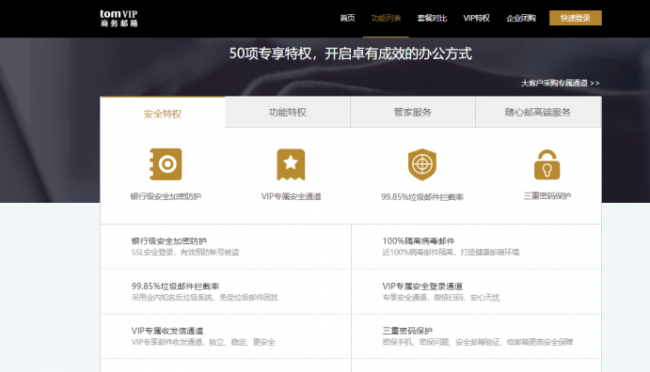Open the 大客户采购专属通道 link
This screenshot has height=372, width=650.
(x=560, y=83)
